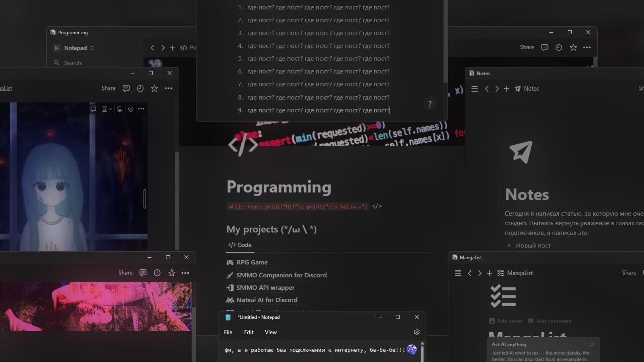Screen dimensions: 644x362
Task: View page history in Programming window
Action: click(559, 47)
